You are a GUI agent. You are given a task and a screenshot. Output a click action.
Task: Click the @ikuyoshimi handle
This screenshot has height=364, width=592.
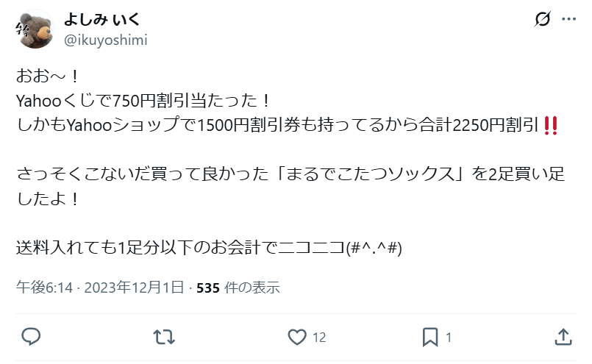coord(106,40)
